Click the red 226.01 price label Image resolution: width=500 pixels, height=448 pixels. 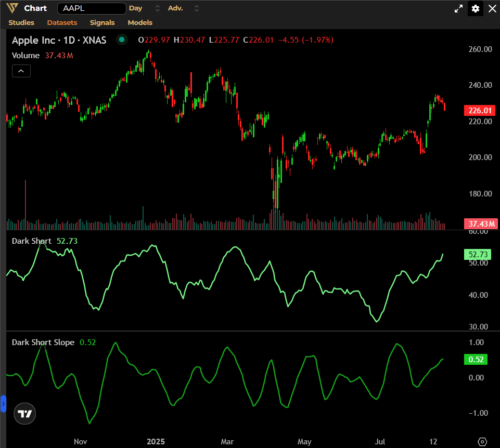click(480, 111)
